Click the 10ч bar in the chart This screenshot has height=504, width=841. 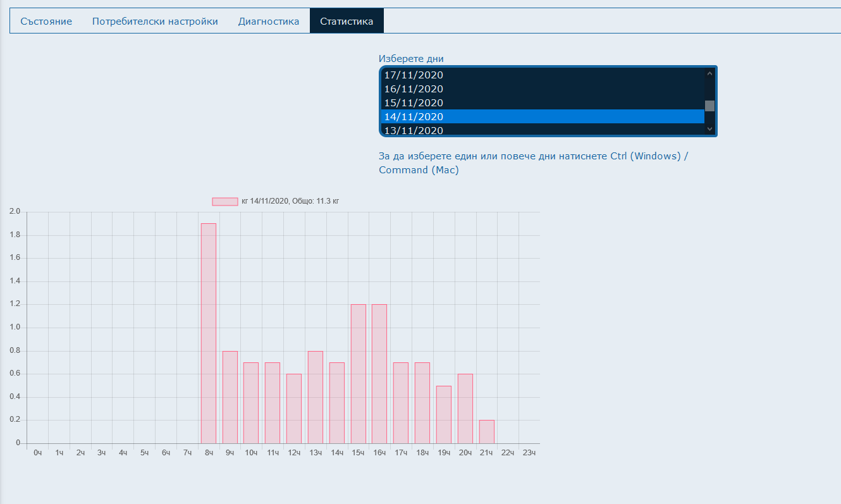point(251,403)
